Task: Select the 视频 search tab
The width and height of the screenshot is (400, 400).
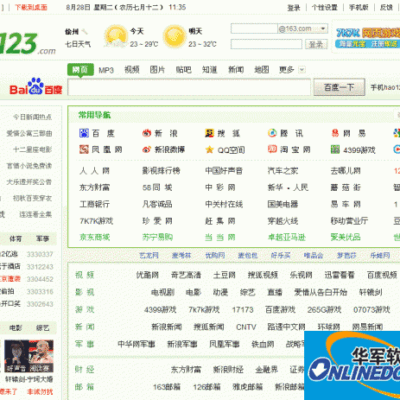Action: coord(132,70)
